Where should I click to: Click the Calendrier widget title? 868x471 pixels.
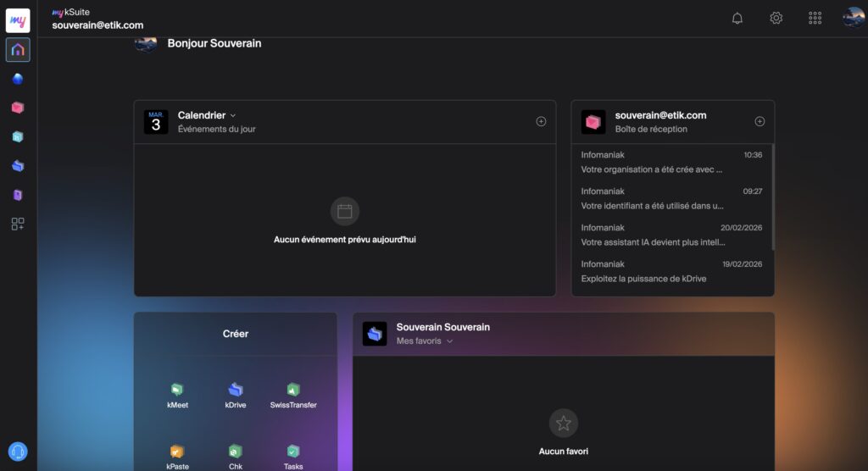202,115
